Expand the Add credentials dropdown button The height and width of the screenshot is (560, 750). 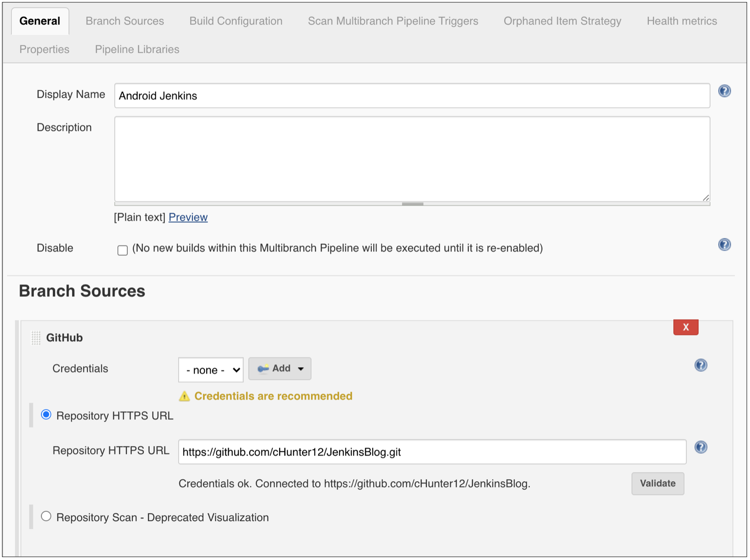[280, 368]
